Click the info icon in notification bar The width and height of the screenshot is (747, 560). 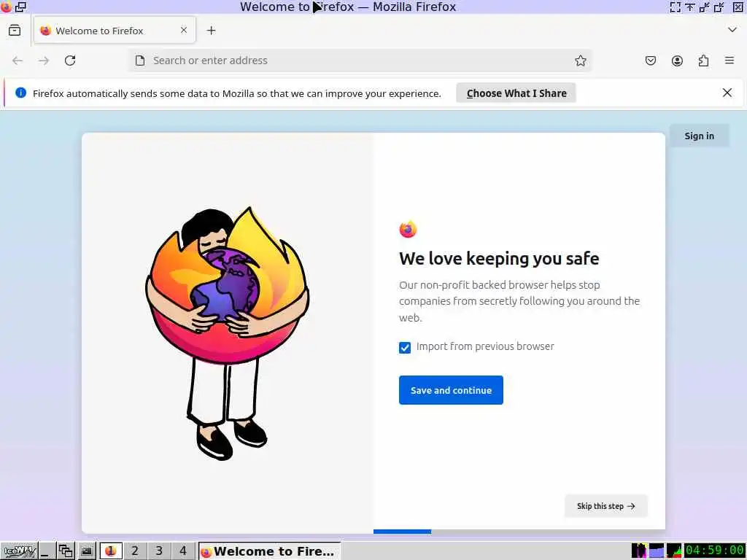(x=20, y=93)
